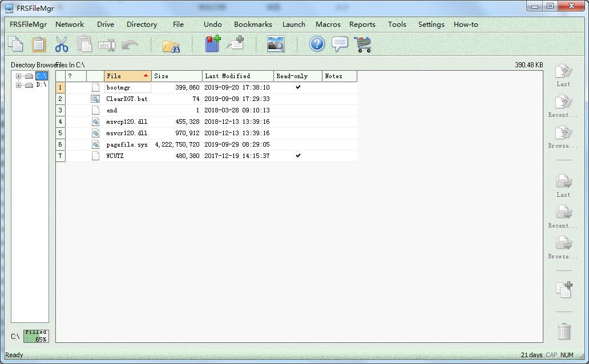Open the Directory menu
The image size is (589, 364).
point(142,25)
